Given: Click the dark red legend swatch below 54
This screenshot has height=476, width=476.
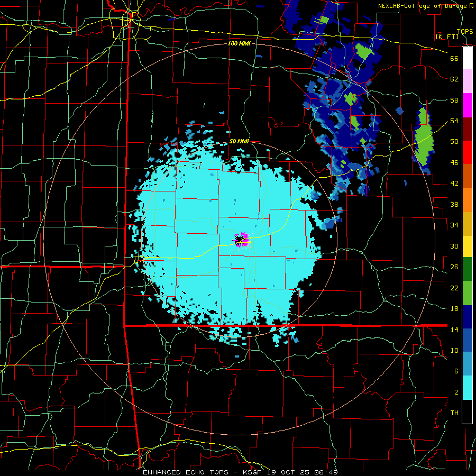Looking at the screenshot, I should pos(467,129).
